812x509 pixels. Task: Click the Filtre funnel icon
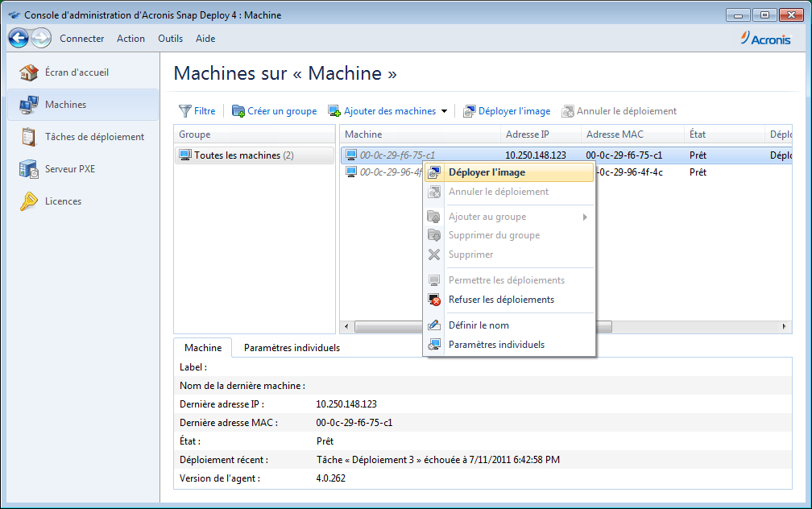pyautogui.click(x=185, y=111)
